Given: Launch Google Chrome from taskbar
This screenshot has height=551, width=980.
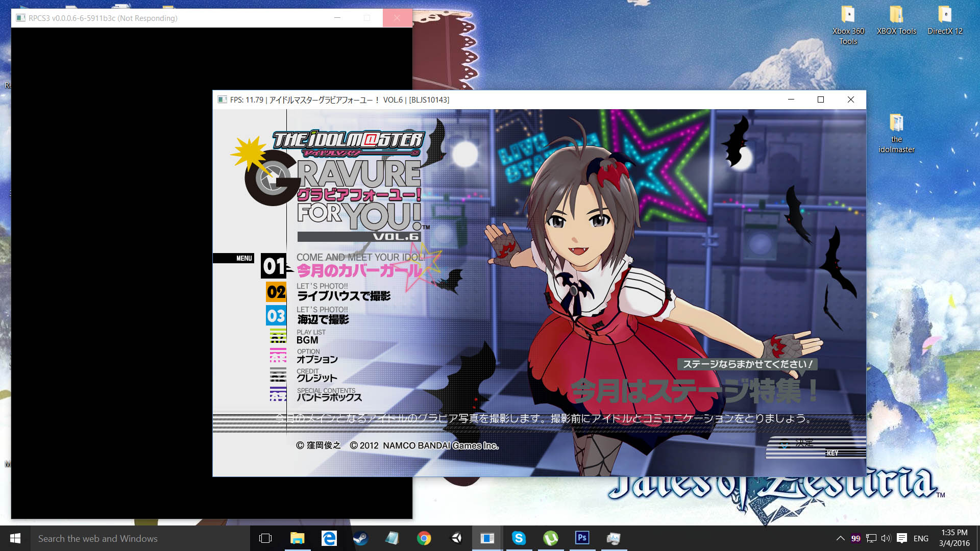Looking at the screenshot, I should pos(424,538).
